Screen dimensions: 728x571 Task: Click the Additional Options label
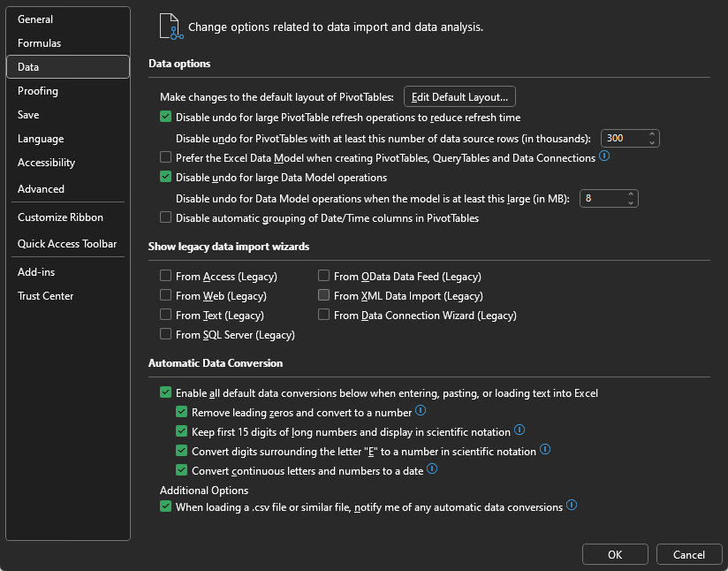click(204, 491)
